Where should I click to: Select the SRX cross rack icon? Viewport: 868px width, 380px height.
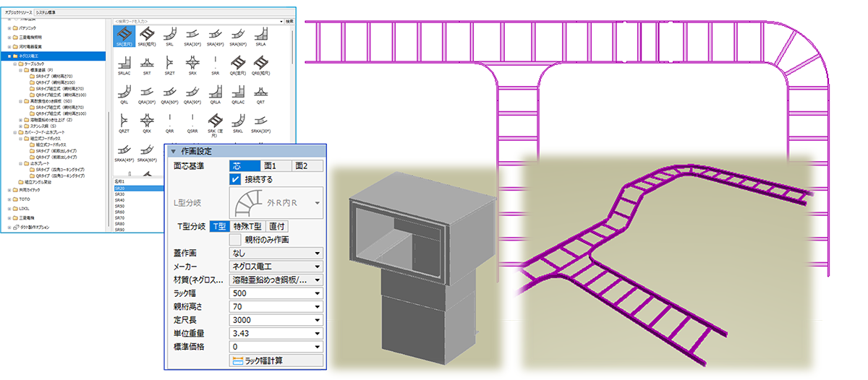(x=192, y=64)
